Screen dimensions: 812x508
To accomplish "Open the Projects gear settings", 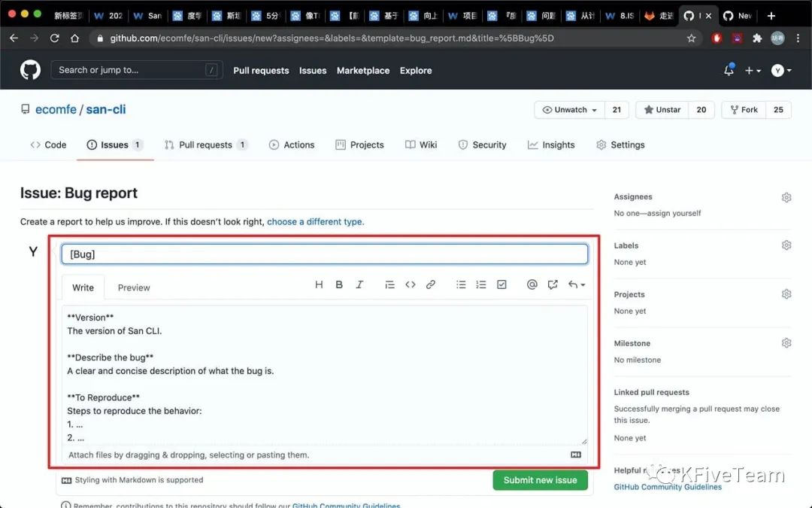I will 786,294.
